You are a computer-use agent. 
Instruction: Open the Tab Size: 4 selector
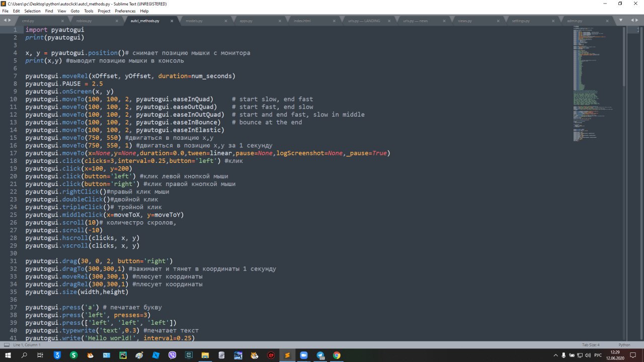pyautogui.click(x=591, y=345)
